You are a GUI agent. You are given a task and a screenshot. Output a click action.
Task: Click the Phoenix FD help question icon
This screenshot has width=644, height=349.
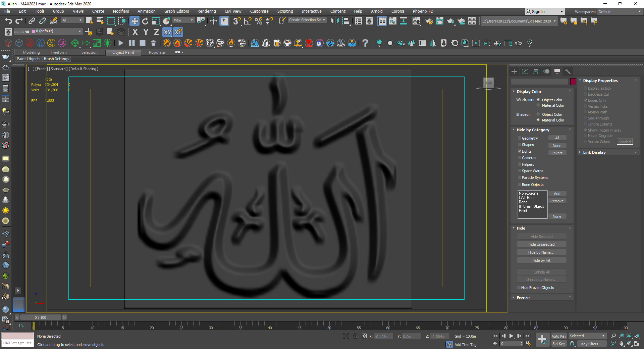pyautogui.click(x=365, y=43)
